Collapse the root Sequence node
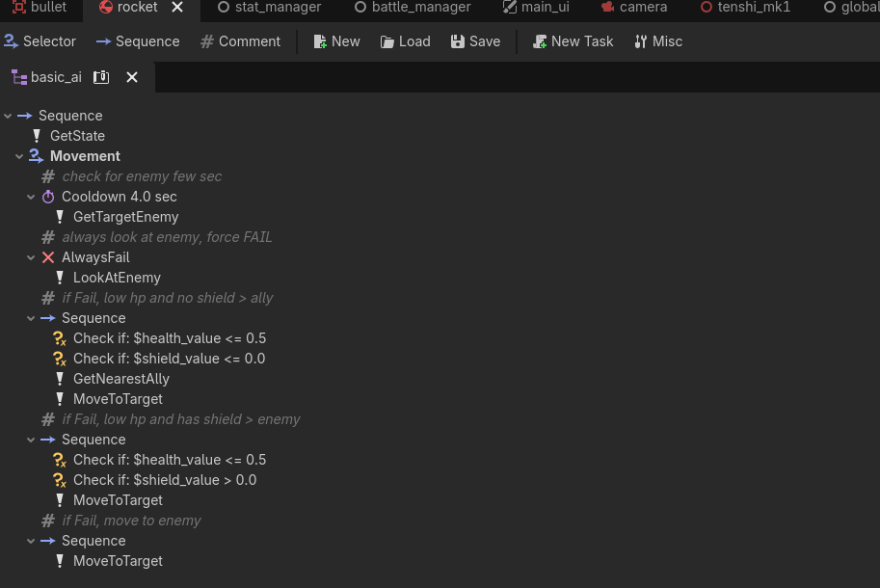Viewport: 880px width, 588px height. click(8, 115)
